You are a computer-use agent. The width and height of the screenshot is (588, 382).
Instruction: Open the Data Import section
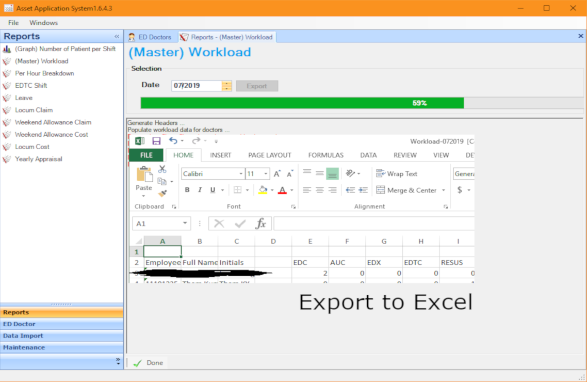pyautogui.click(x=23, y=336)
